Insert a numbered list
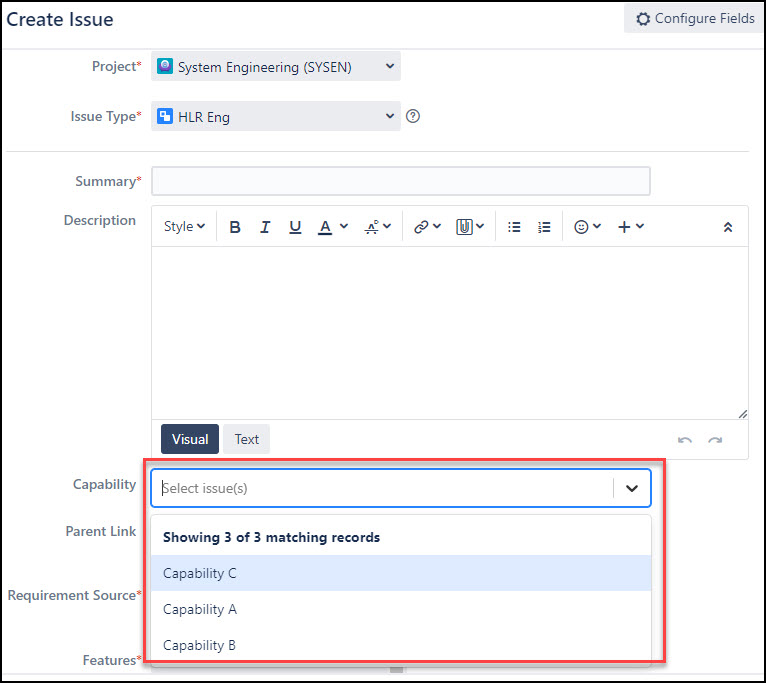 pos(544,227)
